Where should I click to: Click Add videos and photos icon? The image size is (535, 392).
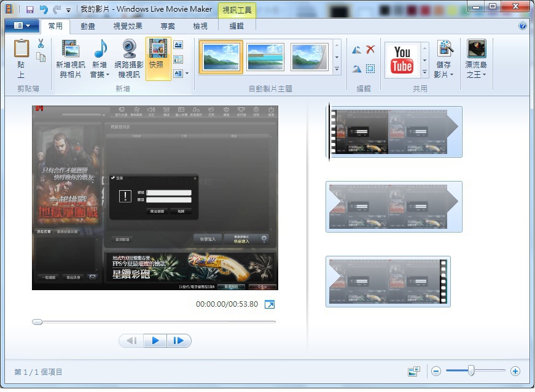pyautogui.click(x=71, y=48)
